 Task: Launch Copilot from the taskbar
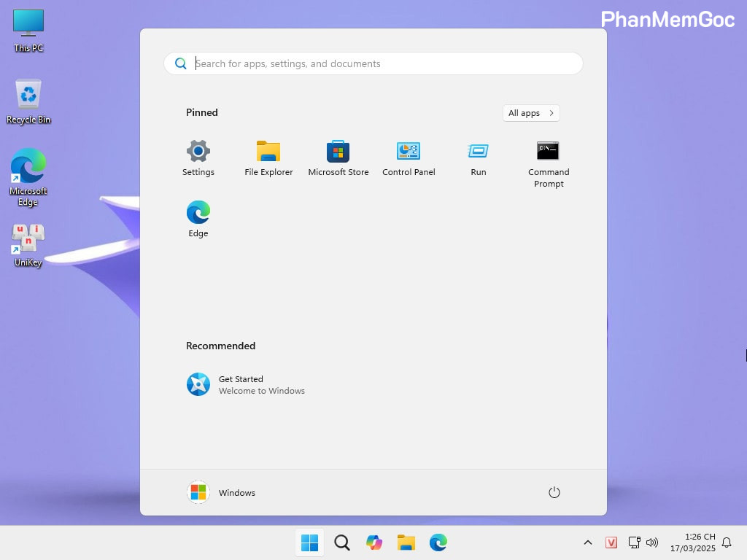(373, 542)
